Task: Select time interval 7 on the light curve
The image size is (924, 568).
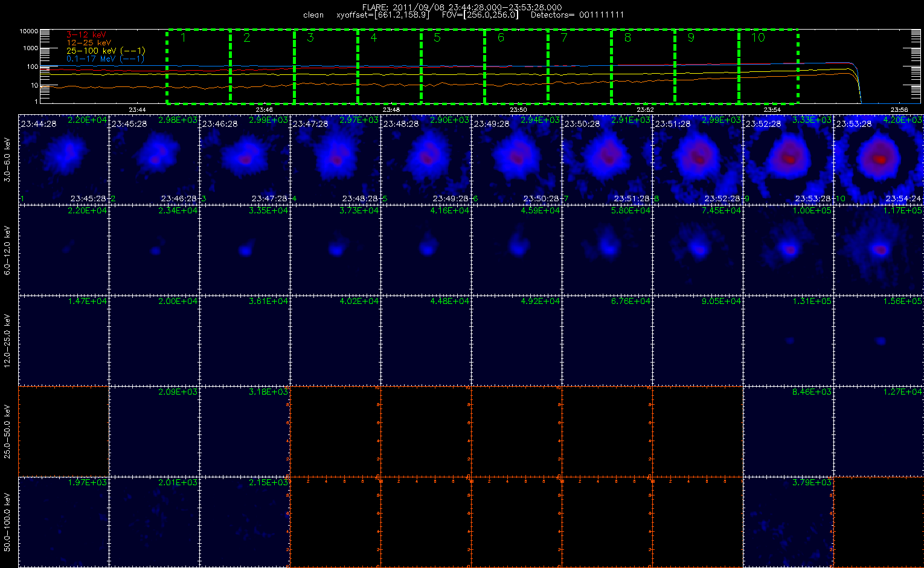Action: [x=579, y=66]
